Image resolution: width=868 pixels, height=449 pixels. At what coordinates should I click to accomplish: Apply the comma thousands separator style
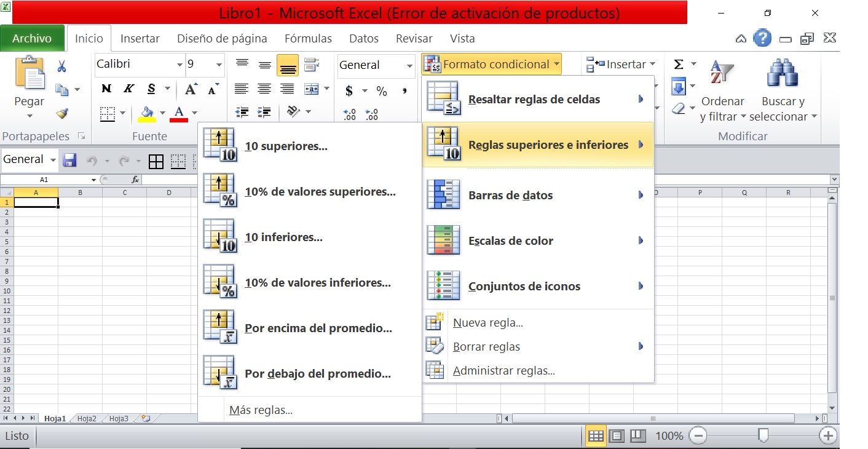pyautogui.click(x=404, y=91)
